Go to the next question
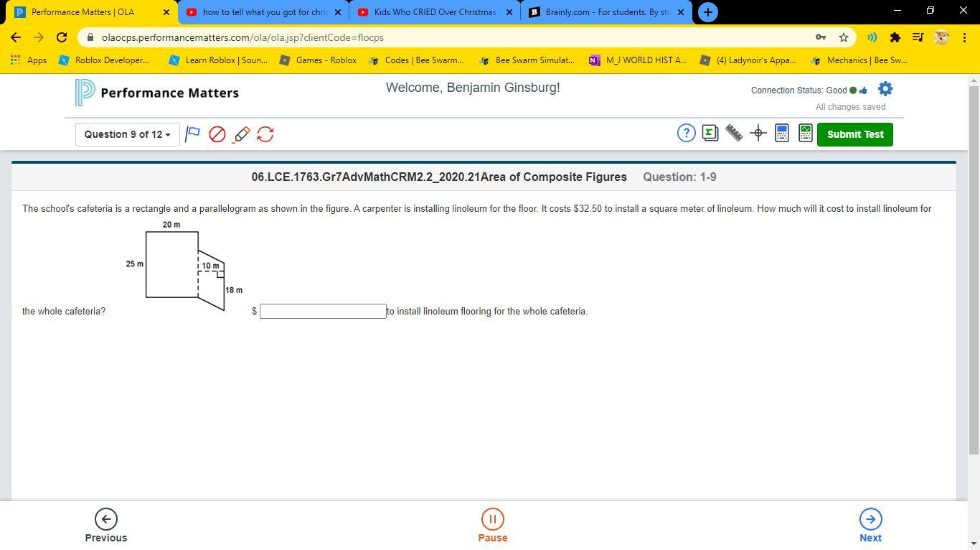Image resolution: width=980 pixels, height=550 pixels. pos(870,526)
